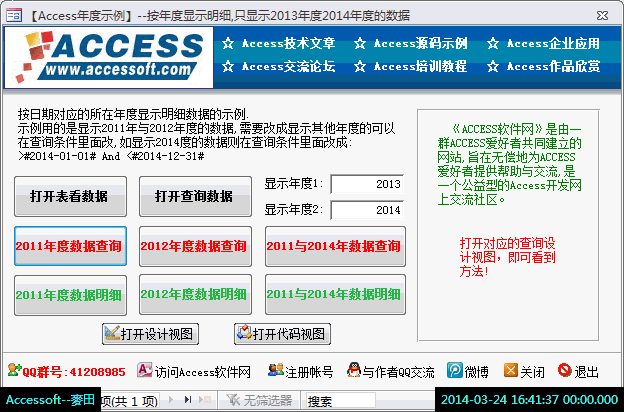Open 2011与2014年数据明细
The height and width of the screenshot is (412, 624).
[335, 295]
